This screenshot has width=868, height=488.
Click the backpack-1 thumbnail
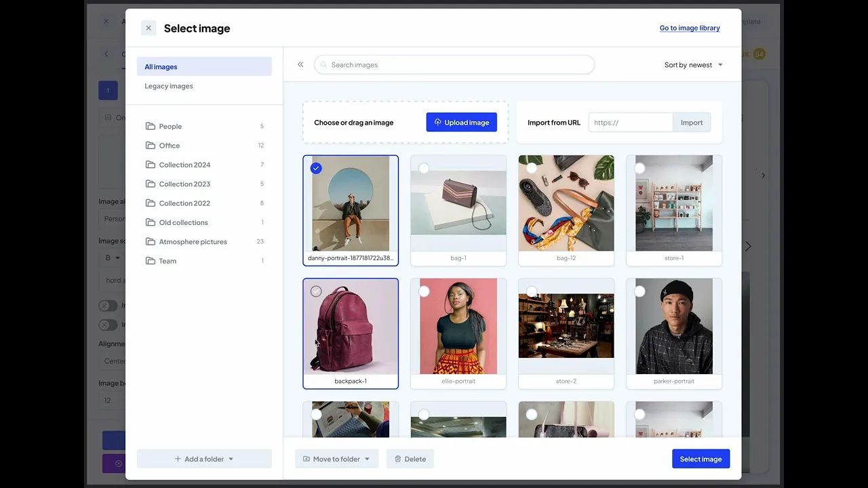[351, 327]
